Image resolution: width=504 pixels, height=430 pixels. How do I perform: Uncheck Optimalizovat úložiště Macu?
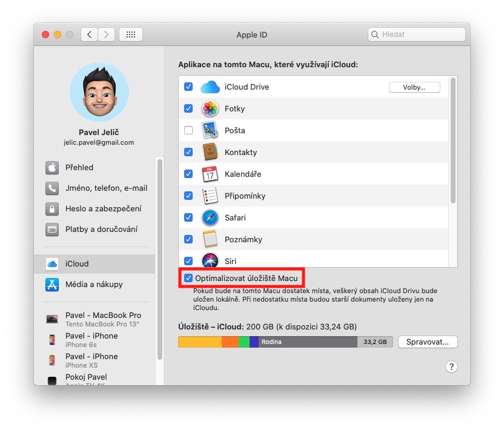tap(188, 278)
